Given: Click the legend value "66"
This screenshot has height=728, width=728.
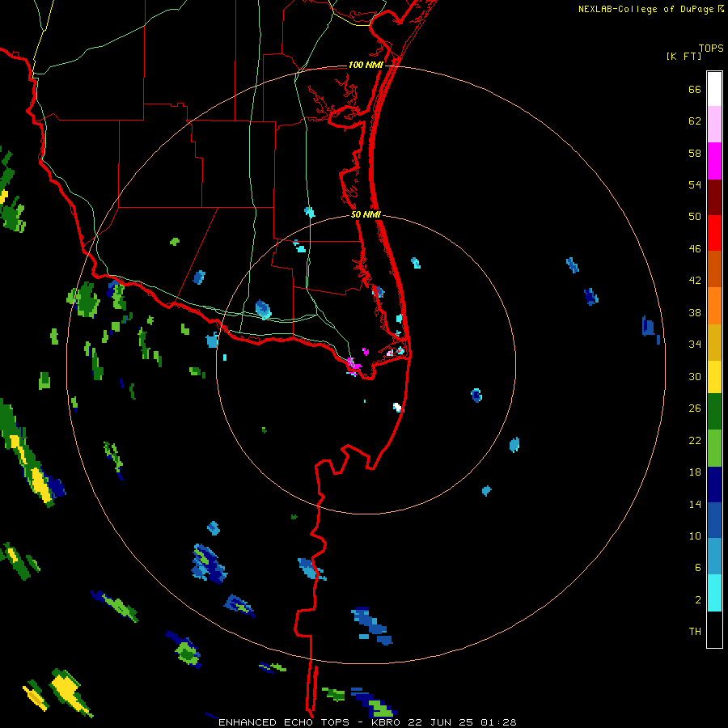Looking at the screenshot, I should point(695,89).
